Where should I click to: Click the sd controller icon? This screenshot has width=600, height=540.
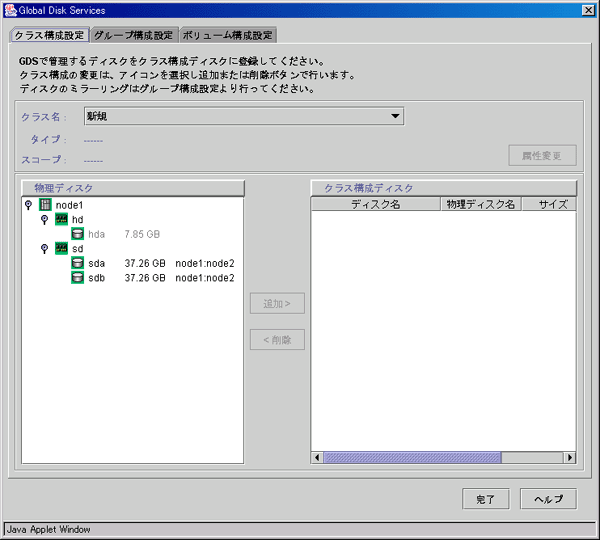pyautogui.click(x=61, y=248)
